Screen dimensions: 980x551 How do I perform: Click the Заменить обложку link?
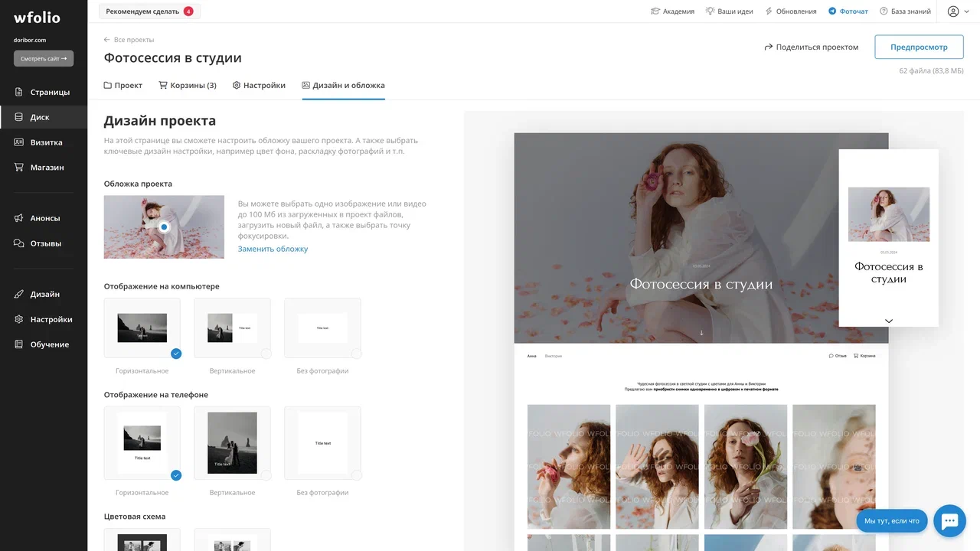pyautogui.click(x=273, y=248)
